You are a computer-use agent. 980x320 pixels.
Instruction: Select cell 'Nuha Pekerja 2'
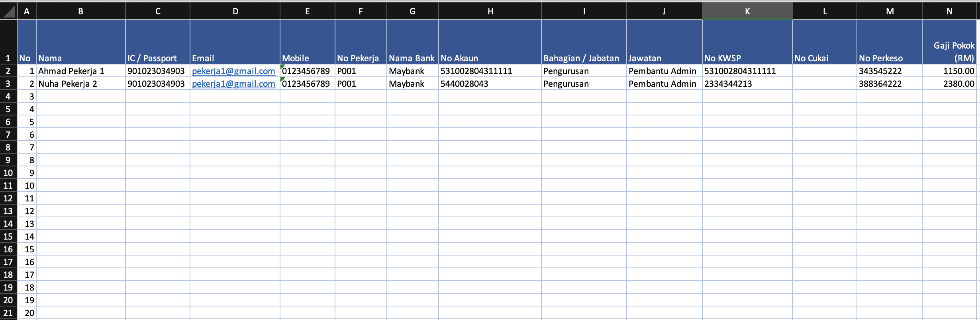pyautogui.click(x=81, y=84)
